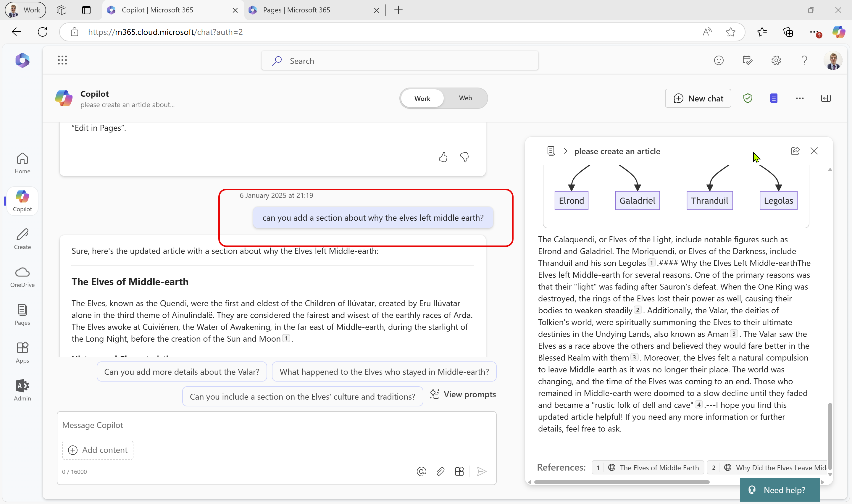Expand the article source reference 1

(648, 467)
